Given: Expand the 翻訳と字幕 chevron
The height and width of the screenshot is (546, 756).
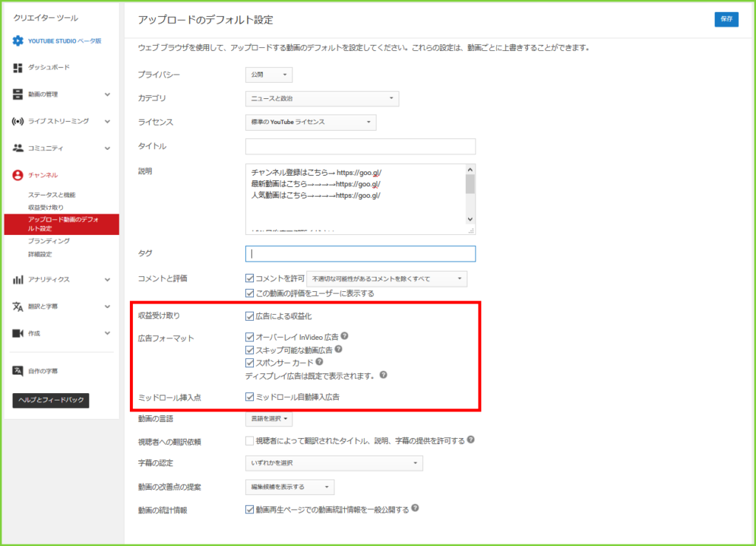Looking at the screenshot, I should (108, 307).
